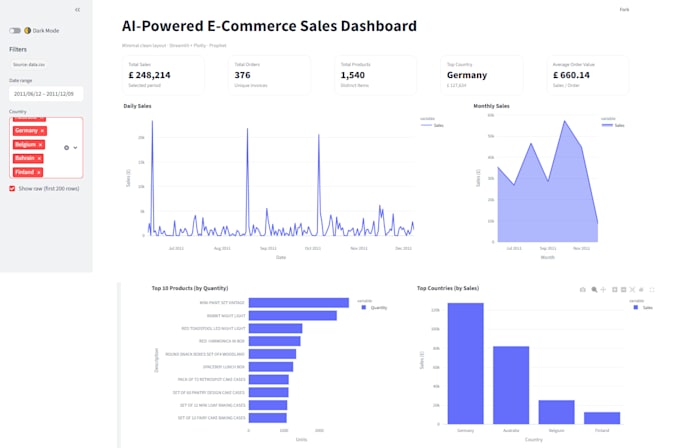Open the Date range input field
Image resolution: width=680 pixels, height=448 pixels.
[x=46, y=94]
